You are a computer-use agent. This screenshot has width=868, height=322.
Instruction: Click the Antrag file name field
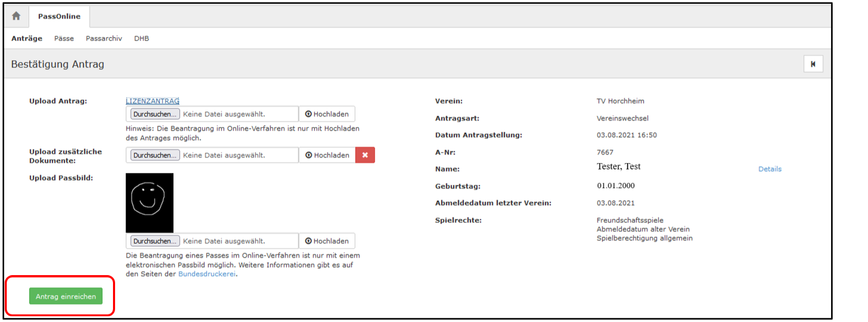(238, 114)
